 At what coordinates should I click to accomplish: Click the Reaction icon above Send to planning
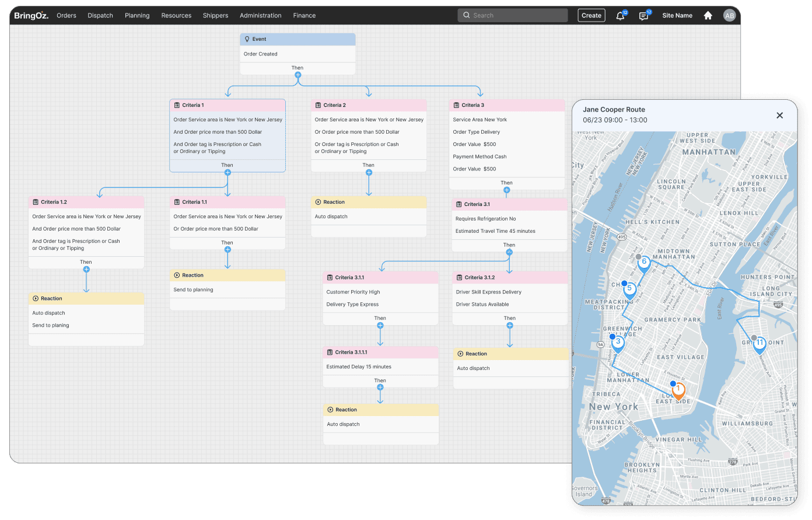coord(177,275)
